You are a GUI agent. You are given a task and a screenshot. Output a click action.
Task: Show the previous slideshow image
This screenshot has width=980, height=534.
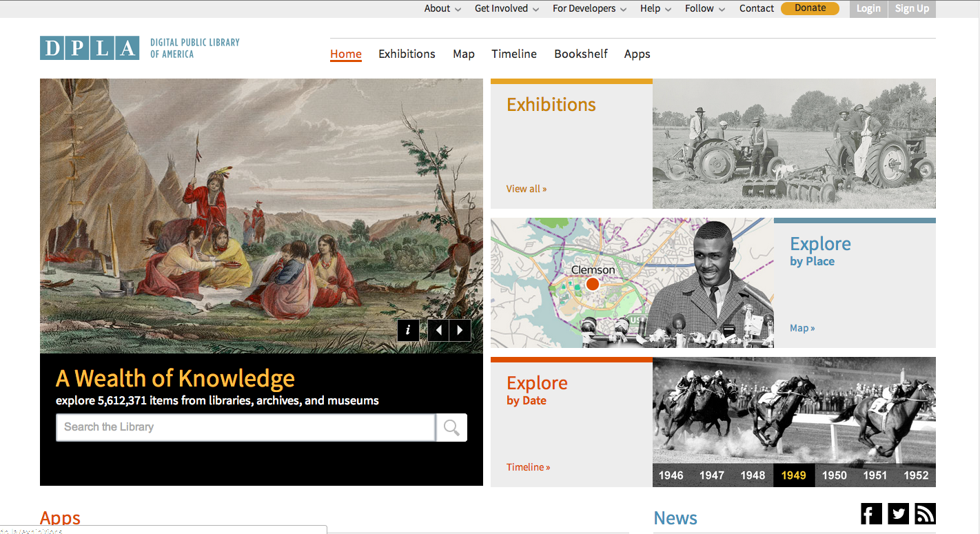tap(438, 330)
